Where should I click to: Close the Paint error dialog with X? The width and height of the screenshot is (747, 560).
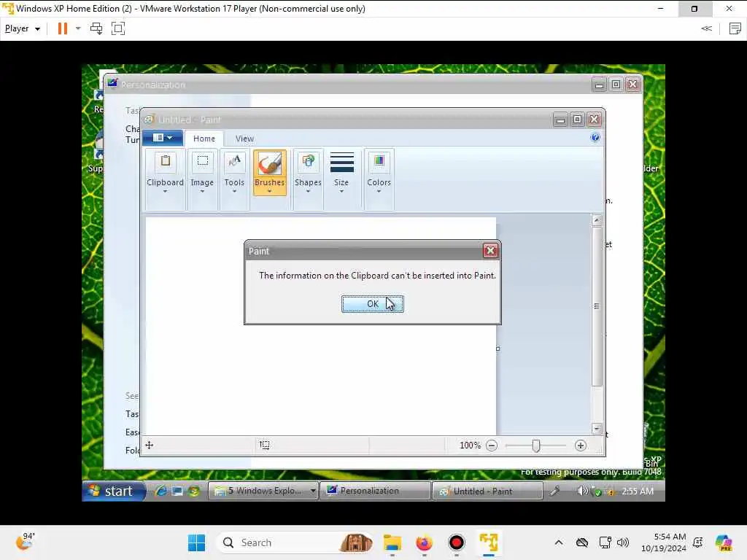pos(490,251)
